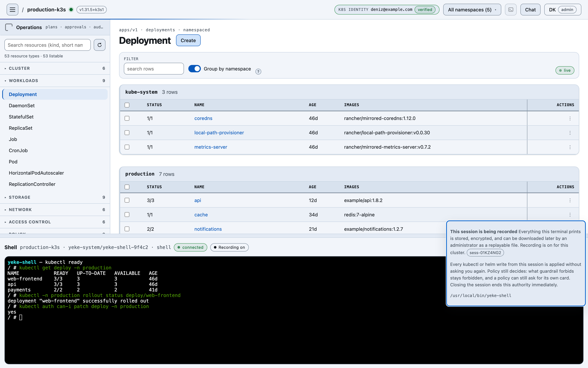Open the notifications deployment link

point(208,229)
